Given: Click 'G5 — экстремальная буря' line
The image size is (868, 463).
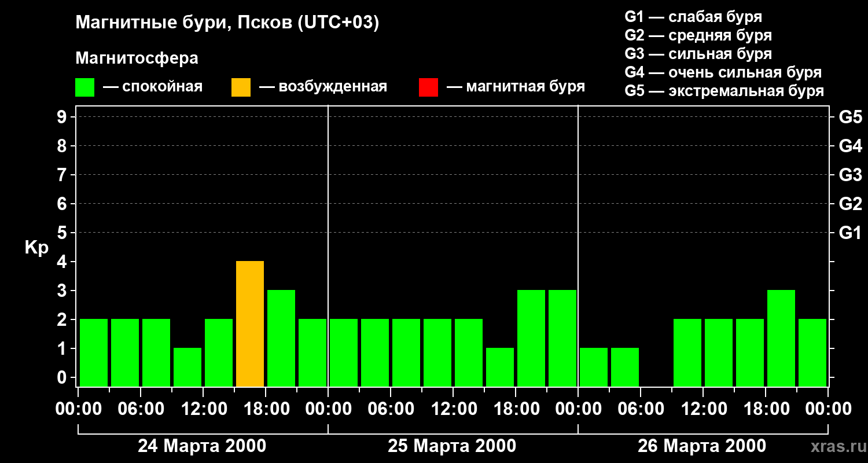Looking at the screenshot, I should [724, 91].
